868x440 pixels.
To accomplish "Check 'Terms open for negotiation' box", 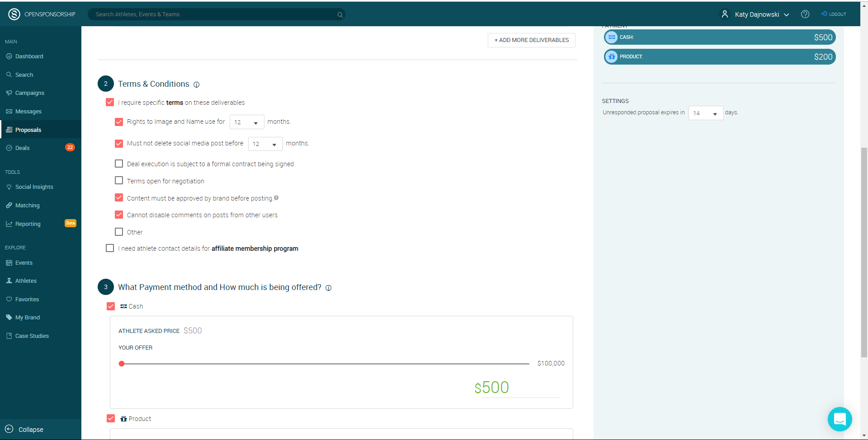I will (119, 180).
